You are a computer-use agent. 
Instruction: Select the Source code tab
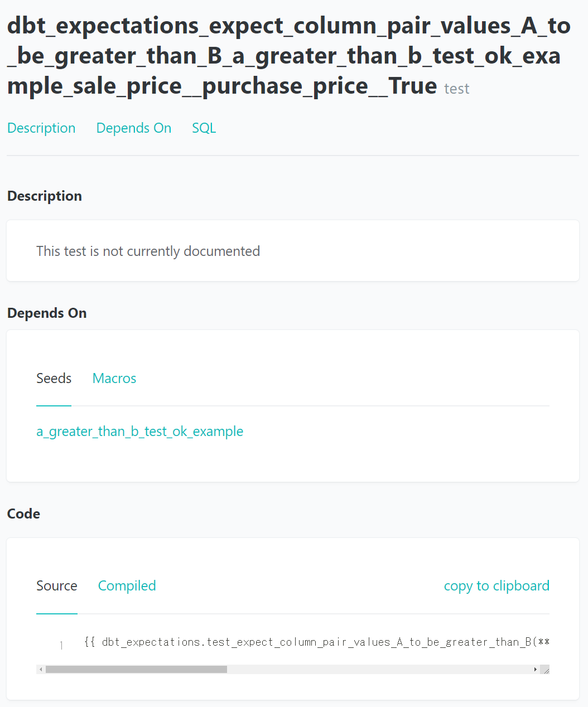point(57,586)
